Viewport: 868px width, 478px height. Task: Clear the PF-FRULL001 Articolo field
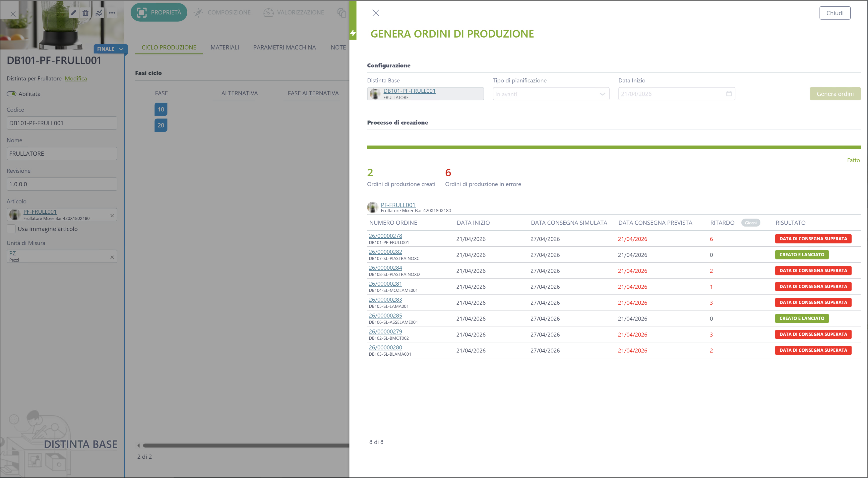(112, 215)
